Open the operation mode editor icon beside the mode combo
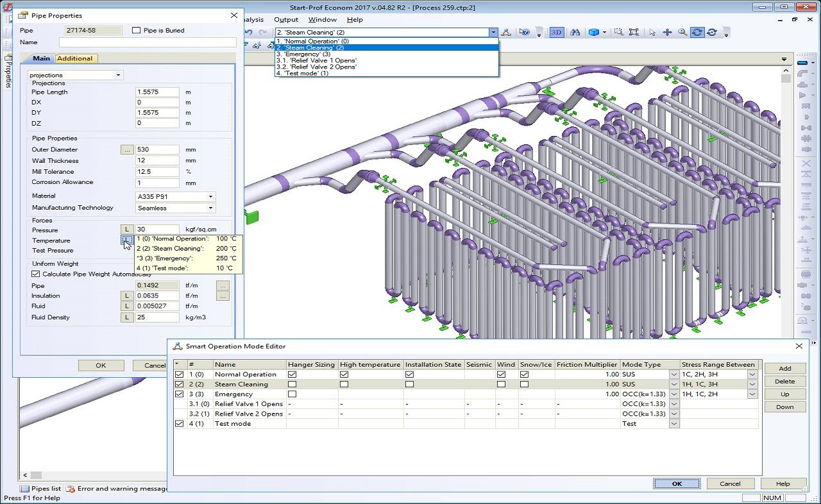Viewport: 821px width, 504px height. (506, 32)
